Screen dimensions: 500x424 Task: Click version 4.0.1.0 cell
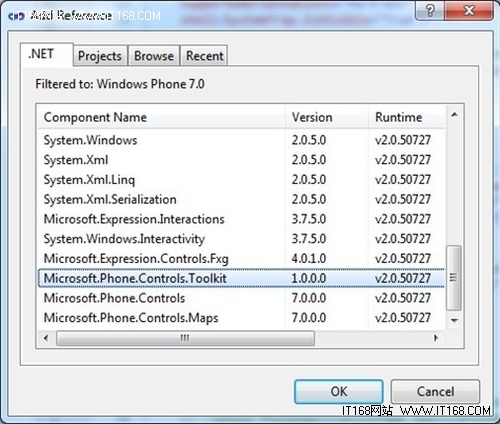tap(309, 258)
